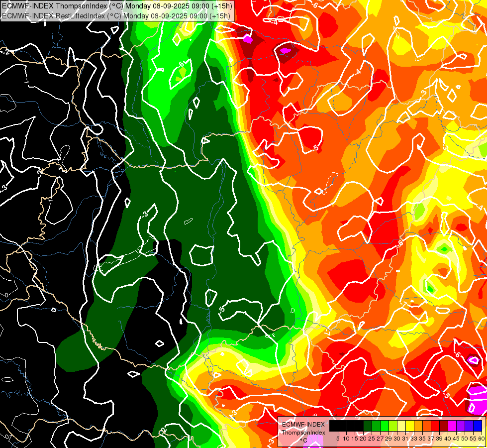Choose the light orange 33–35 legend swatch

tap(418, 426)
